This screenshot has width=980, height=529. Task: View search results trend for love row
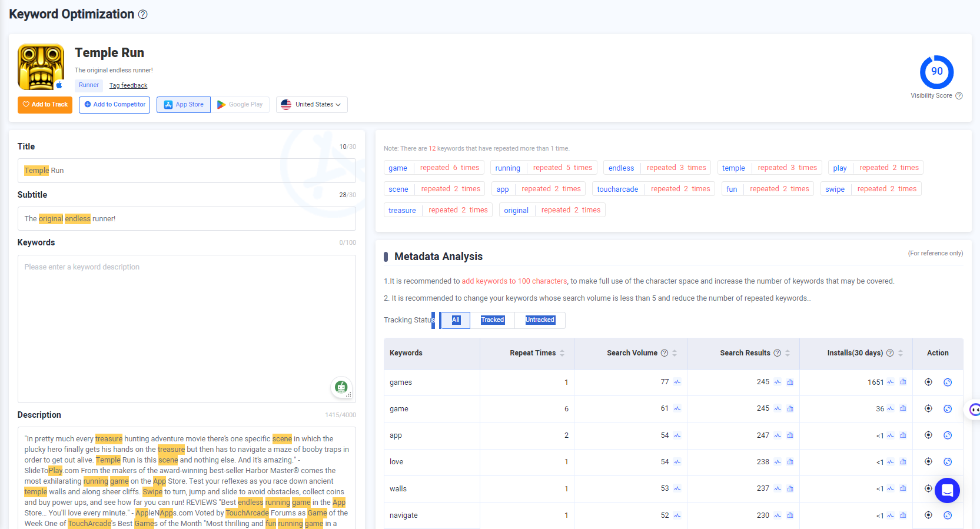(x=778, y=462)
